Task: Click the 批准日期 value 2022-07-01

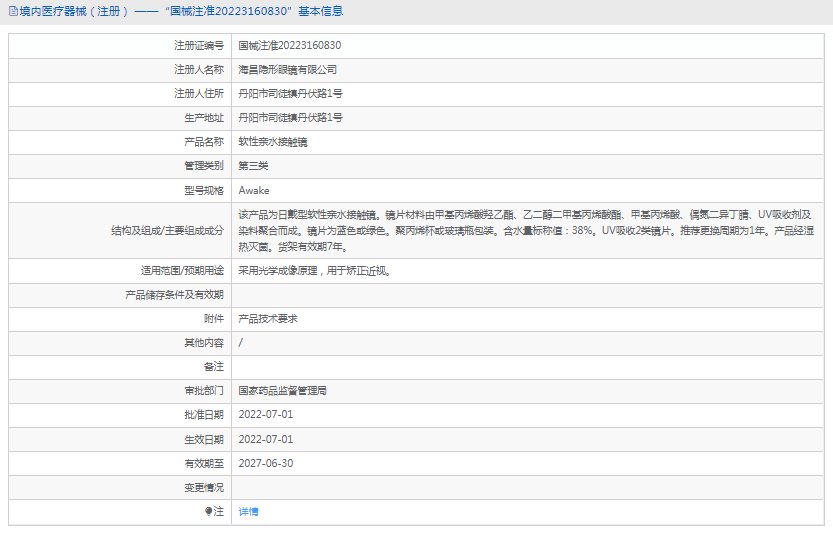Action: tap(266, 415)
